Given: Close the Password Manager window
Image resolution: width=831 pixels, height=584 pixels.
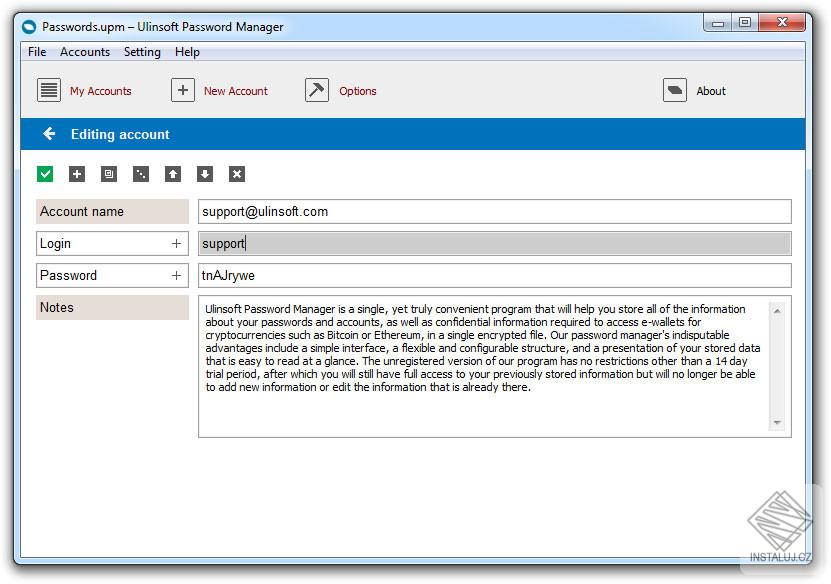Looking at the screenshot, I should click(x=782, y=23).
